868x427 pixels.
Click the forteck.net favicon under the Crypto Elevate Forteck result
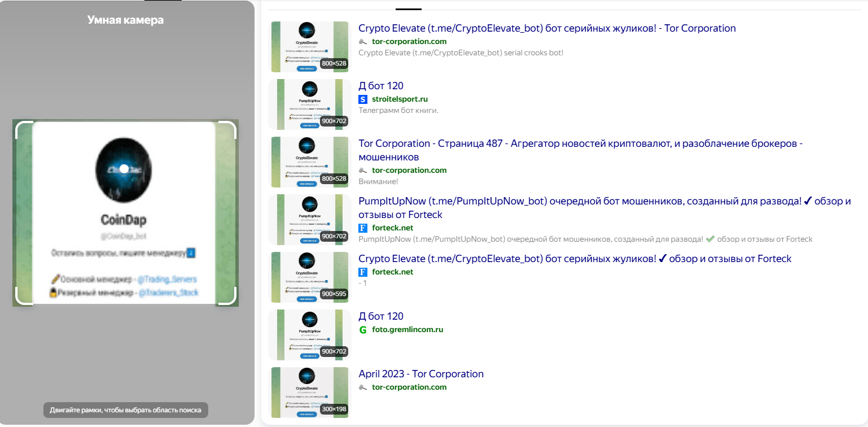pyautogui.click(x=363, y=272)
